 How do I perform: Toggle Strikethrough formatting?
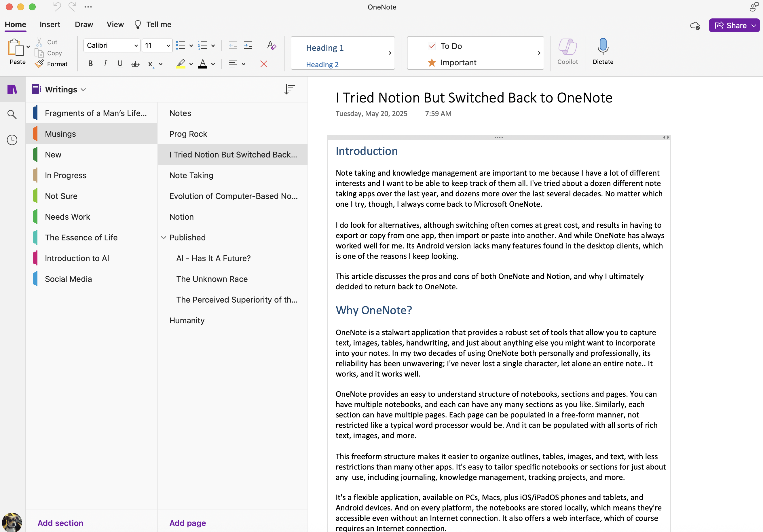pyautogui.click(x=135, y=64)
